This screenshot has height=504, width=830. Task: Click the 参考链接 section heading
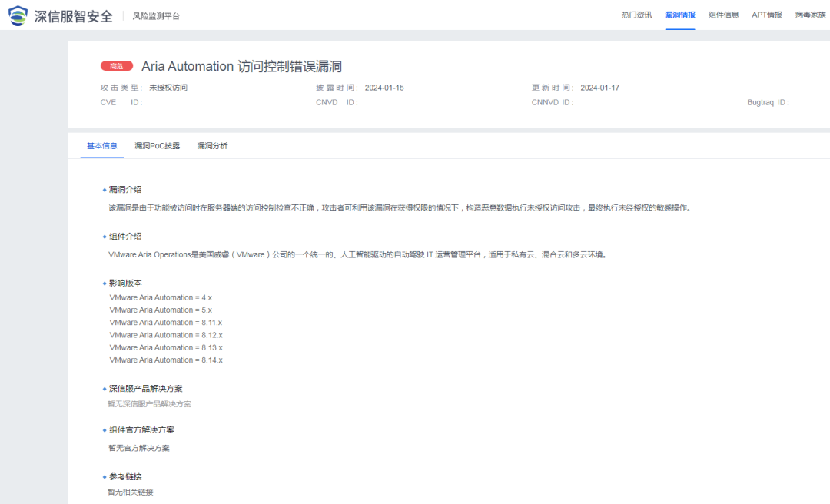click(x=125, y=477)
